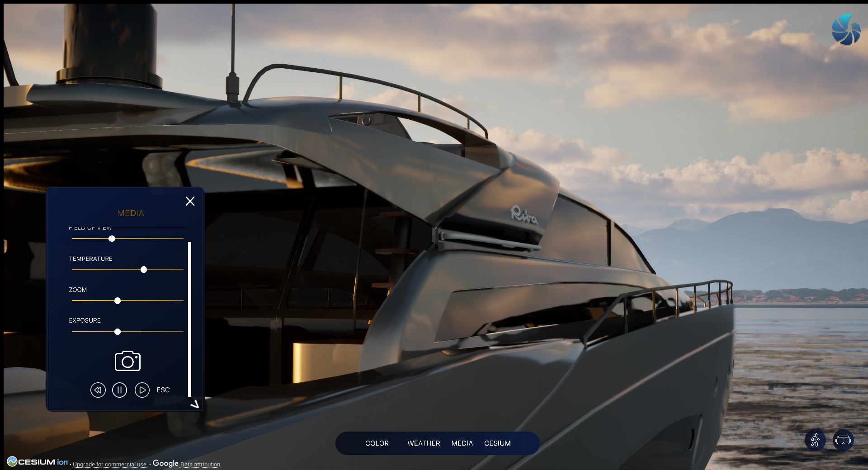The width and height of the screenshot is (868, 470).
Task: Click the Zoom slider handle
Action: tap(118, 301)
